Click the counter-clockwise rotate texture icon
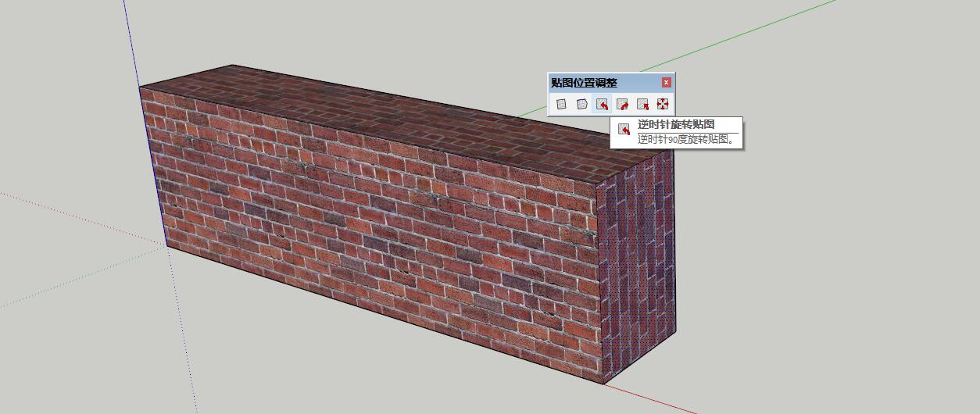Screen dimensions: 980x414 (602, 104)
